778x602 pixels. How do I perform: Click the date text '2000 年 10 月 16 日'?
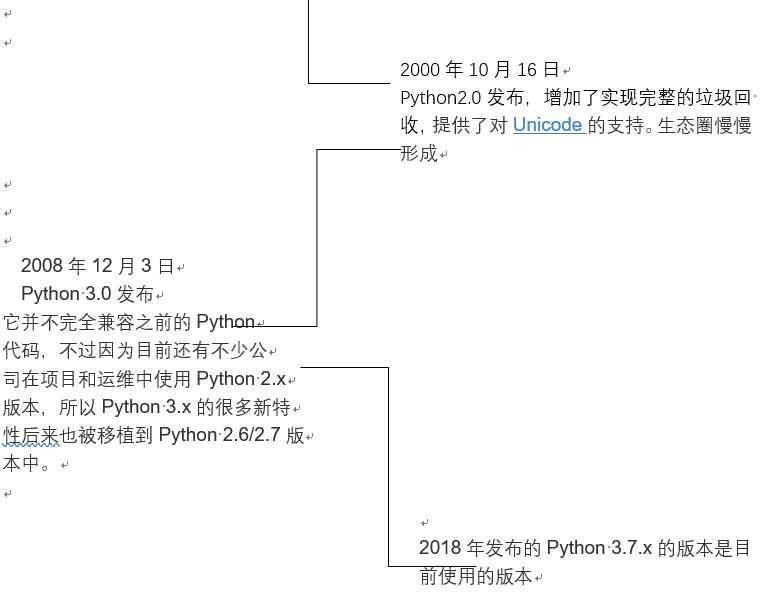coord(480,69)
